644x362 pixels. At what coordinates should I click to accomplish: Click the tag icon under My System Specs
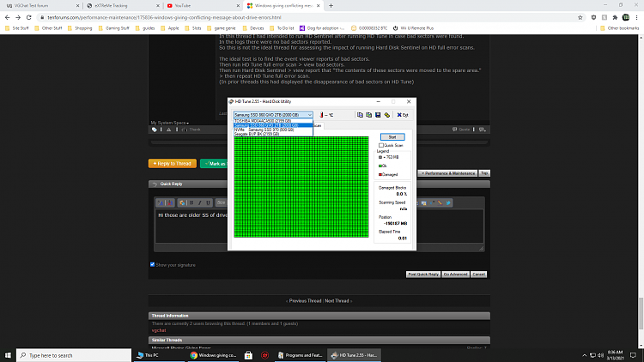pos(155,130)
